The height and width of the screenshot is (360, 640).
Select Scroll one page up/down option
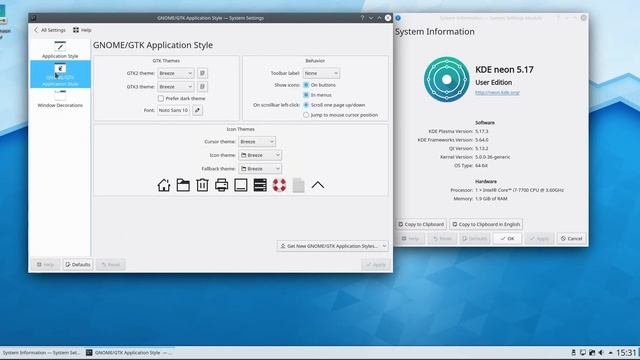306,105
